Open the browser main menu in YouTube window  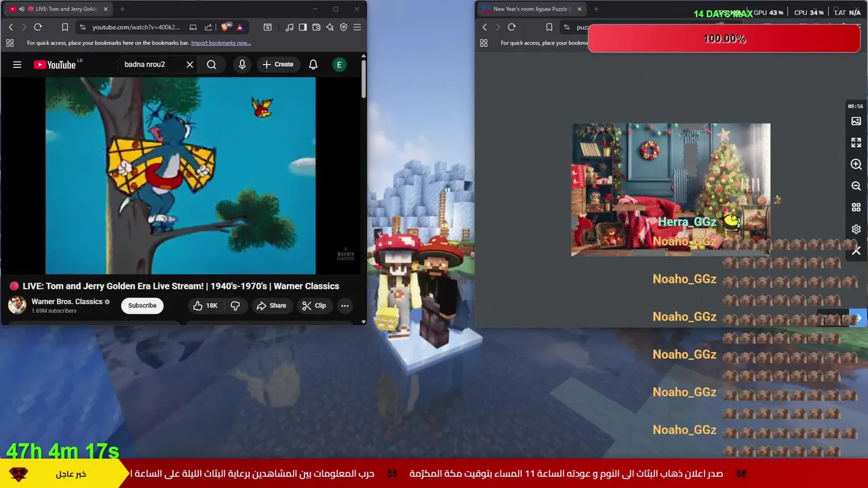coord(357,27)
